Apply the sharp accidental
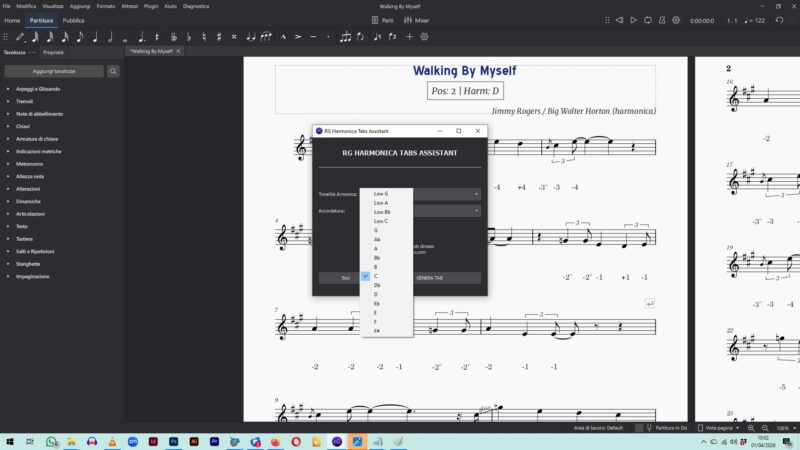The width and height of the screenshot is (800, 450). (219, 37)
